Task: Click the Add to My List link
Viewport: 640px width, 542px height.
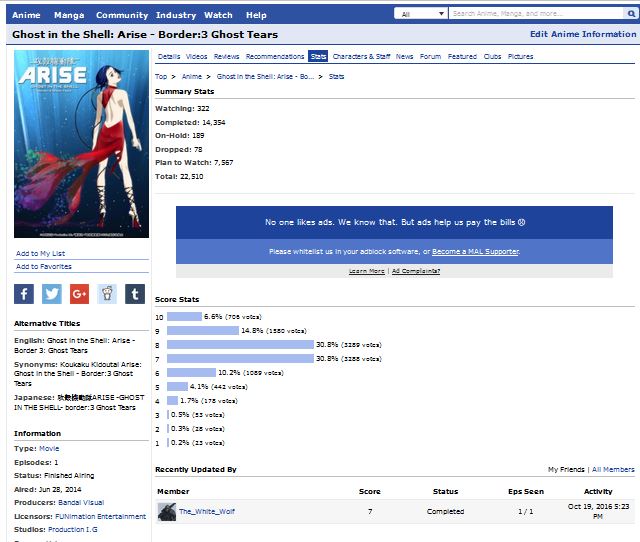Action: (x=40, y=254)
